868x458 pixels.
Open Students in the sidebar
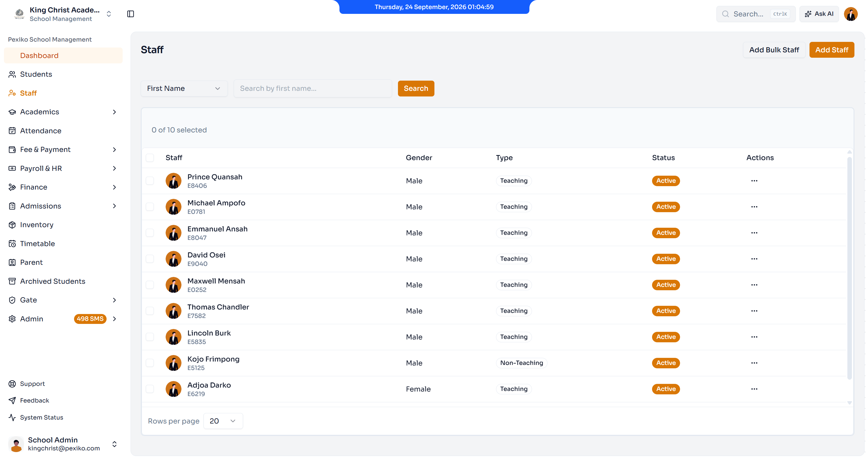(x=63, y=74)
